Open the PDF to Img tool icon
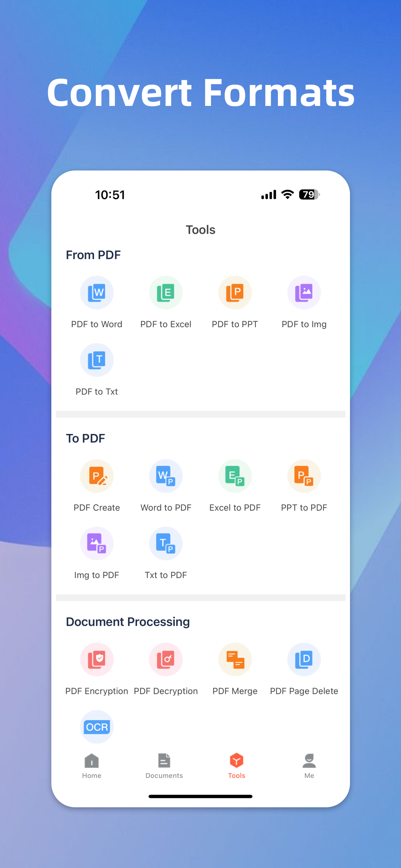 pyautogui.click(x=304, y=293)
